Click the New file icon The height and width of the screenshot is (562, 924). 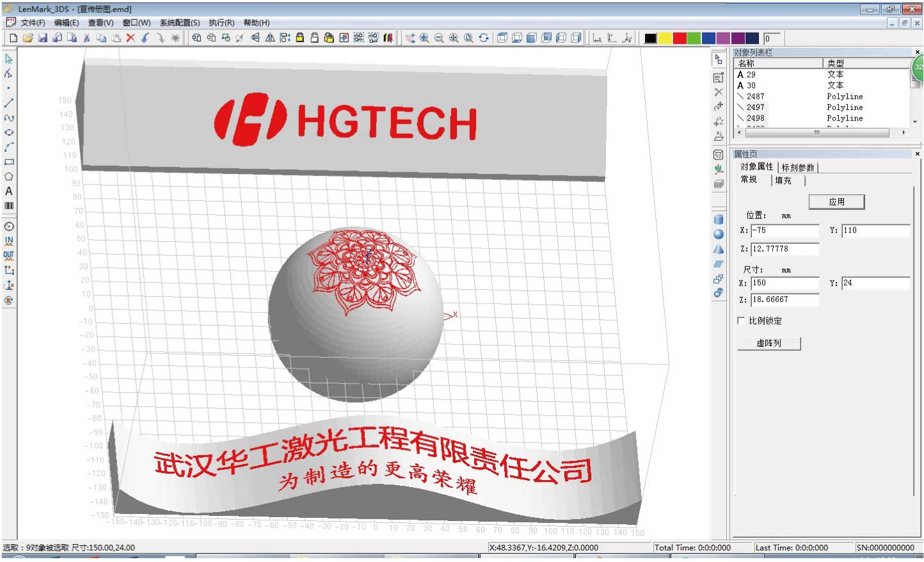pos(13,38)
